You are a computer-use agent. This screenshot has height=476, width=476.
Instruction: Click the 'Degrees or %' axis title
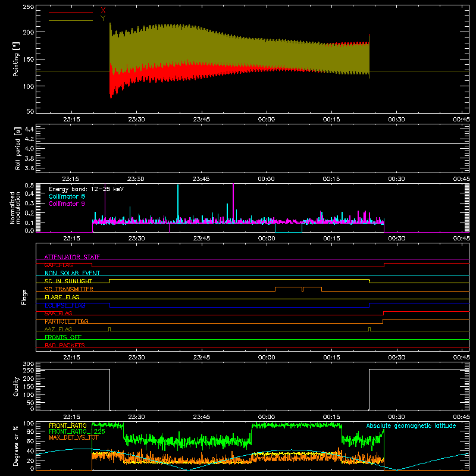pos(16,446)
